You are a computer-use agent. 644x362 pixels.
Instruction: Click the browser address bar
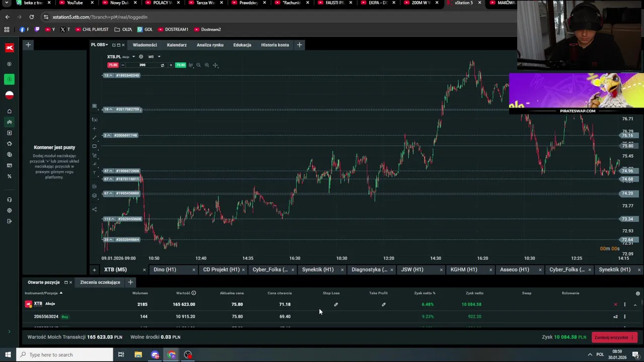tap(282, 17)
